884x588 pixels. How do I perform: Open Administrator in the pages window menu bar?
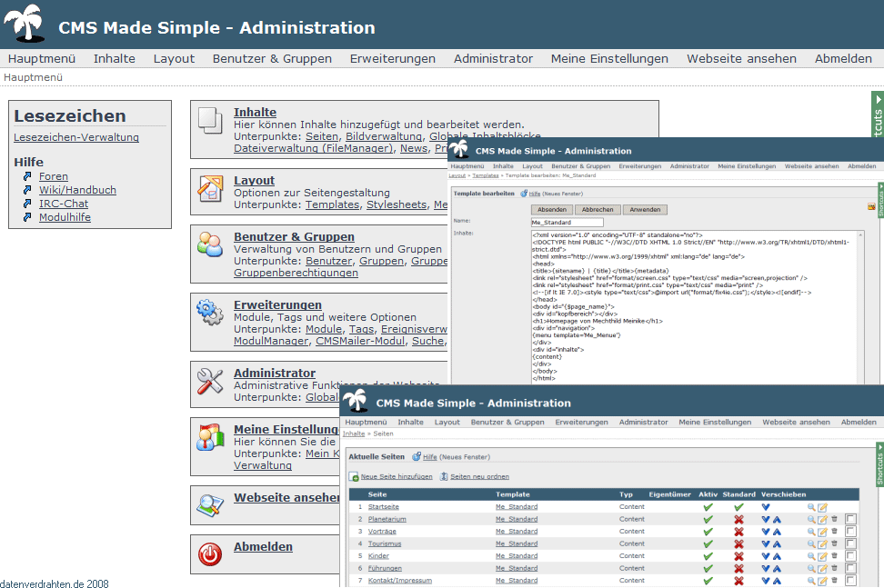pos(643,422)
